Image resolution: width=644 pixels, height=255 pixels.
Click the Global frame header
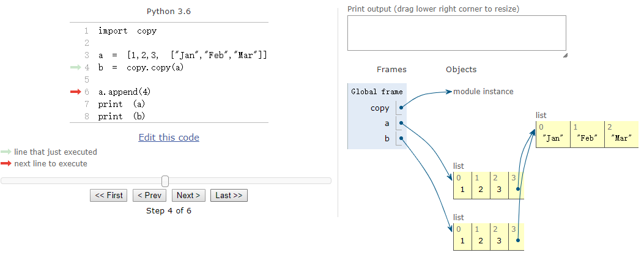pyautogui.click(x=377, y=92)
